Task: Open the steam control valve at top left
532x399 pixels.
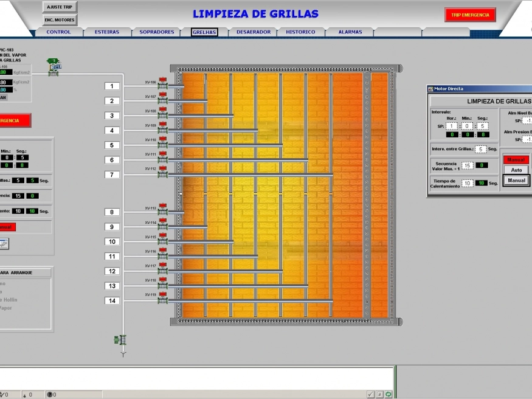Action: [54, 66]
